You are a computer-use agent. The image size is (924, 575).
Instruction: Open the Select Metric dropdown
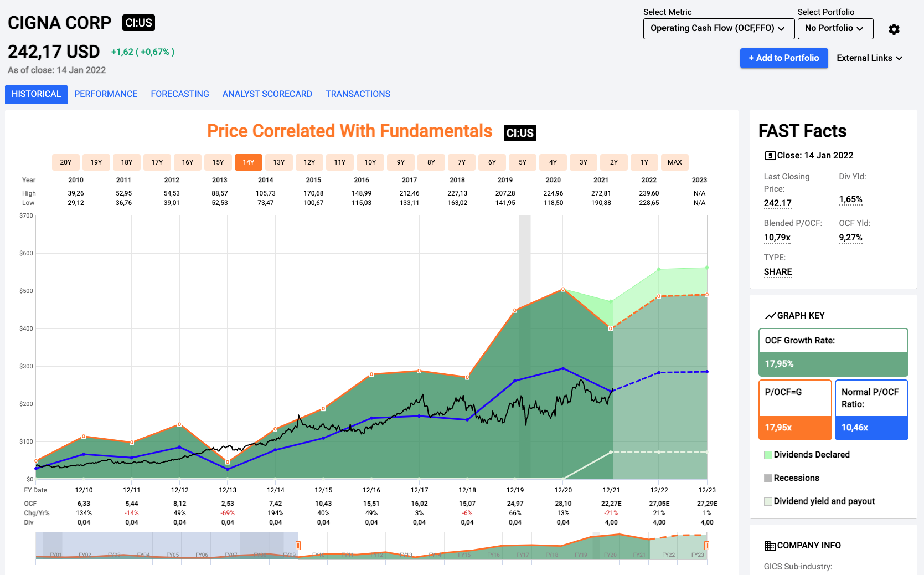pyautogui.click(x=718, y=29)
